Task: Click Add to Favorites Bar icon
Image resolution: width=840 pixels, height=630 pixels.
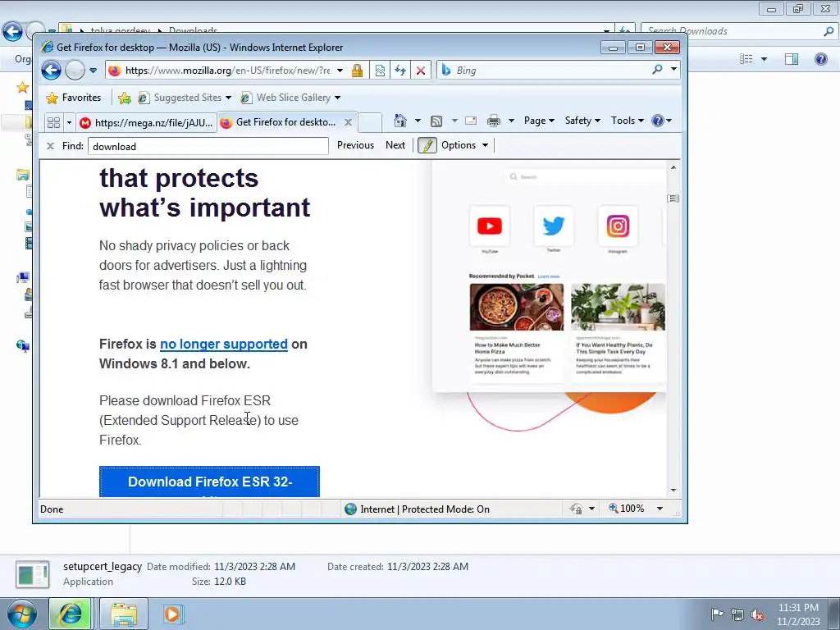Action: point(125,98)
